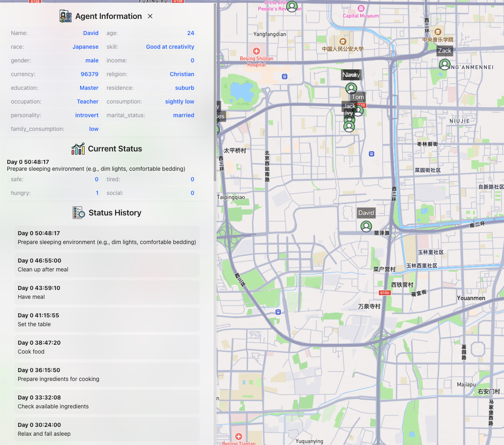The width and height of the screenshot is (504, 445).
Task: Click the Youanmen map label
Action: click(x=471, y=298)
